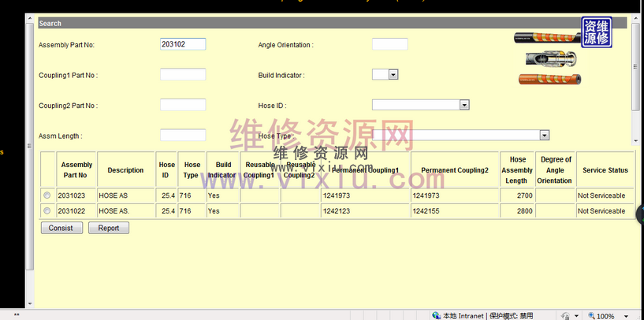Click the Report button
Screen dimensions: 644x320
(x=109, y=228)
